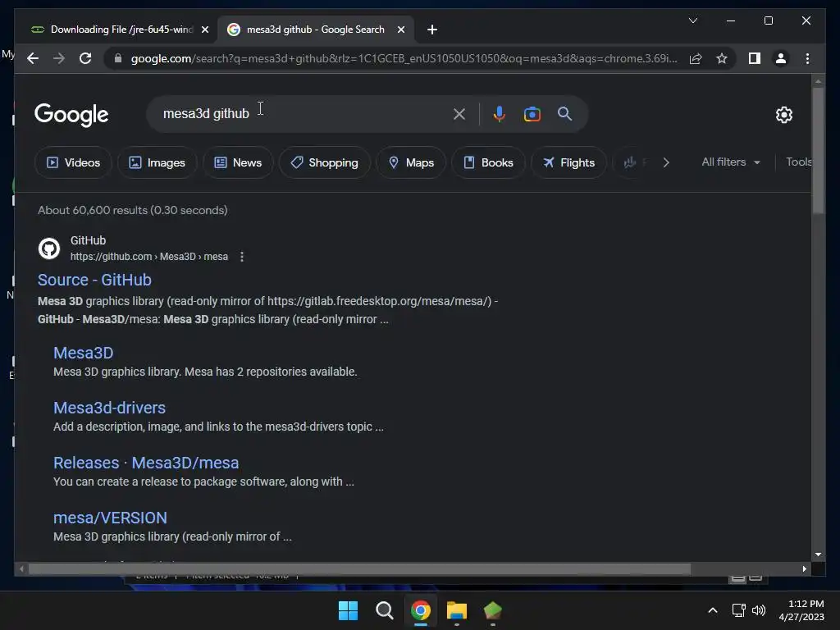This screenshot has width=840, height=630.
Task: Open Releases · Mesa3D/mesa link
Action: click(146, 463)
